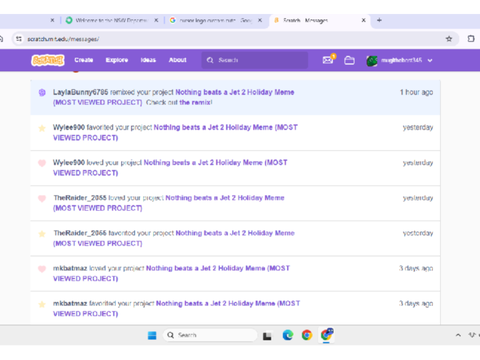
Task: Open TheRaider_2055 link in favorited message
Action: [x=80, y=233]
